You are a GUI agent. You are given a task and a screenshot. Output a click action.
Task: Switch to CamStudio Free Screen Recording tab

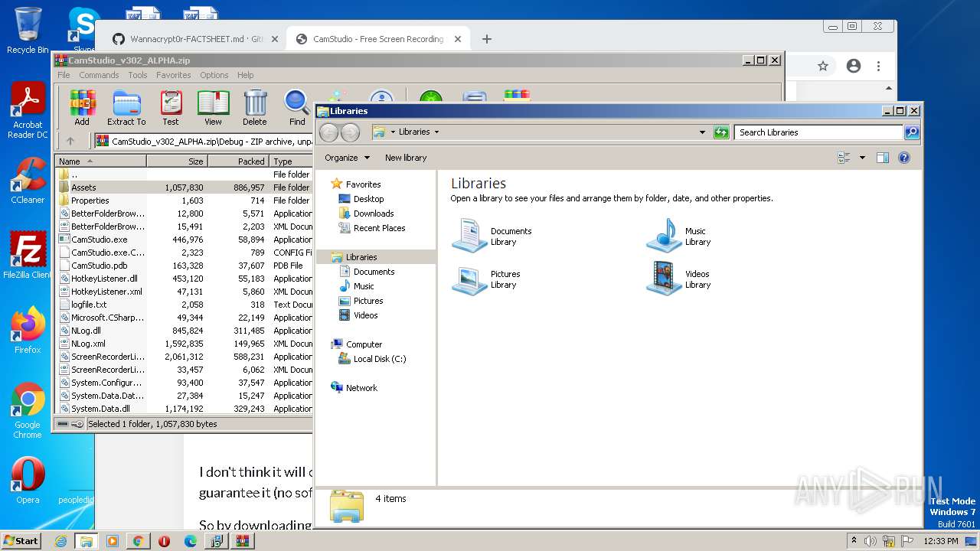[x=379, y=39]
